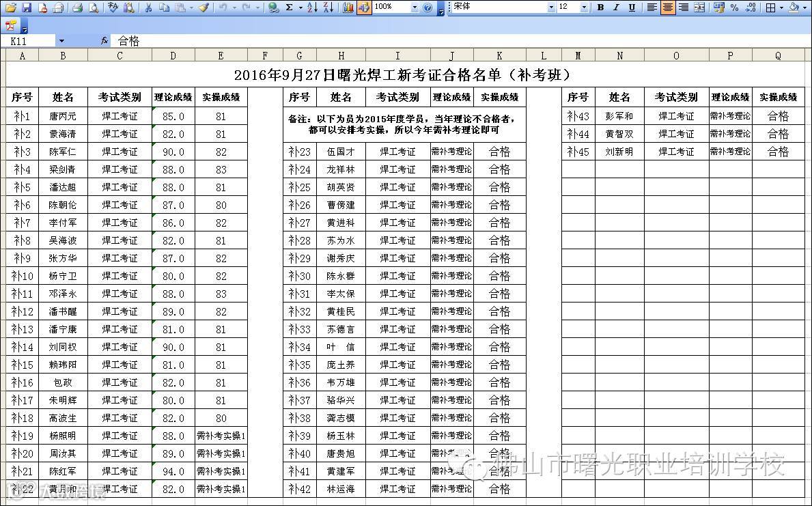Click the name cell 刘新明
The image size is (812, 506).
pyautogui.click(x=619, y=152)
